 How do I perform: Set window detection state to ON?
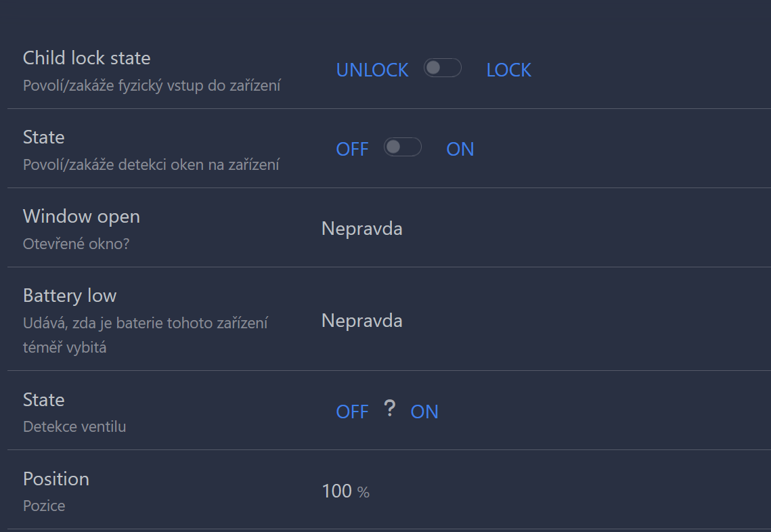[x=460, y=150]
